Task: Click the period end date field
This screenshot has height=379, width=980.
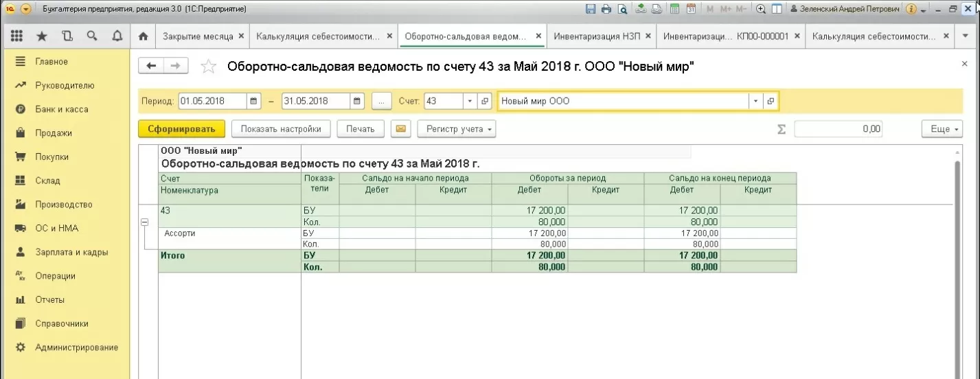Action: click(315, 101)
